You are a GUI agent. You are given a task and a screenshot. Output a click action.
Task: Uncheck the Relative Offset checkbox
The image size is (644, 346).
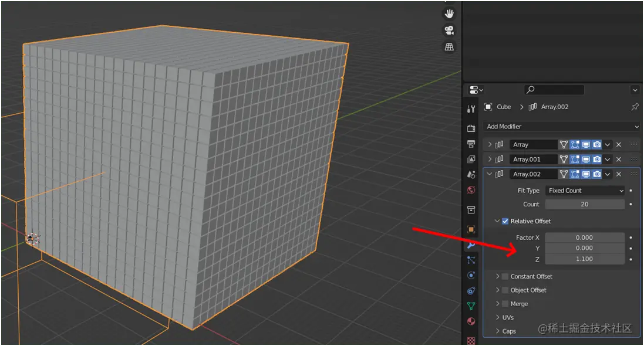tap(505, 221)
